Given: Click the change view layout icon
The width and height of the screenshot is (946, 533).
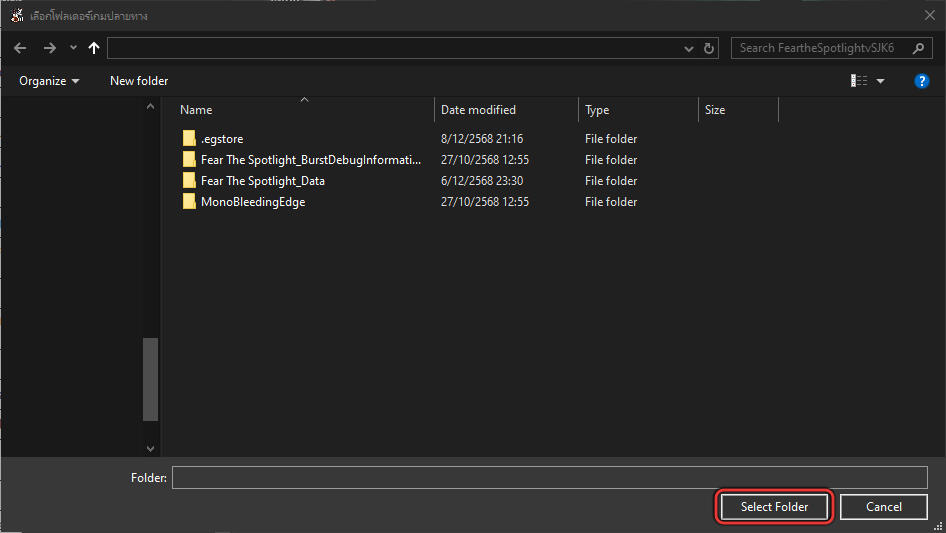Looking at the screenshot, I should tap(859, 81).
